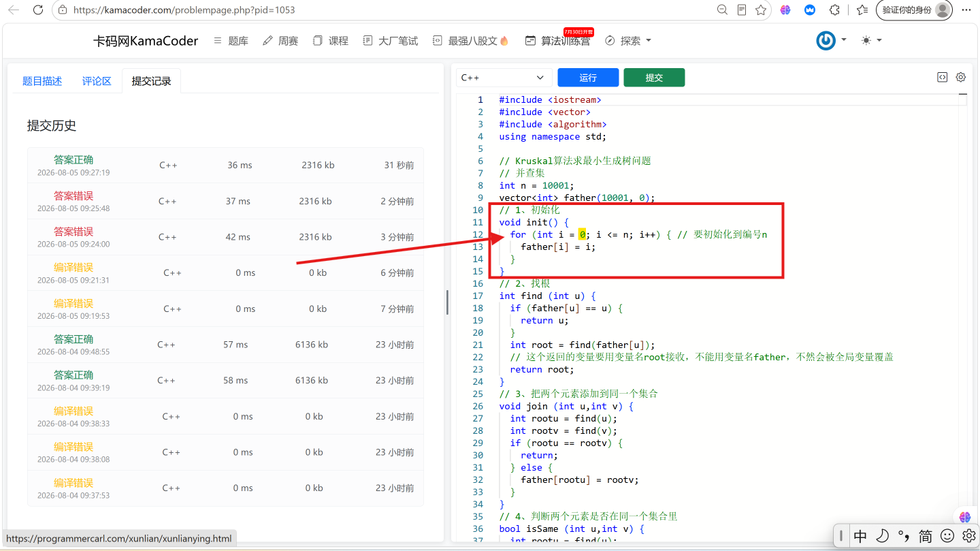Image resolution: width=980 pixels, height=551 pixels.
Task: Toggle 简 simplified Chinese in IME bar
Action: click(926, 536)
